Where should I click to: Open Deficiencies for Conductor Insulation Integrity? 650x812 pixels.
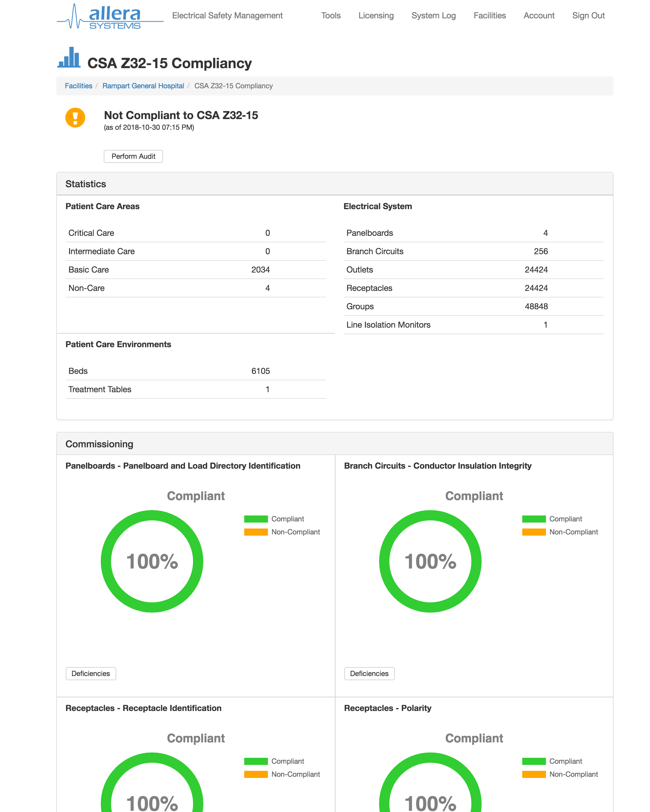click(x=369, y=673)
